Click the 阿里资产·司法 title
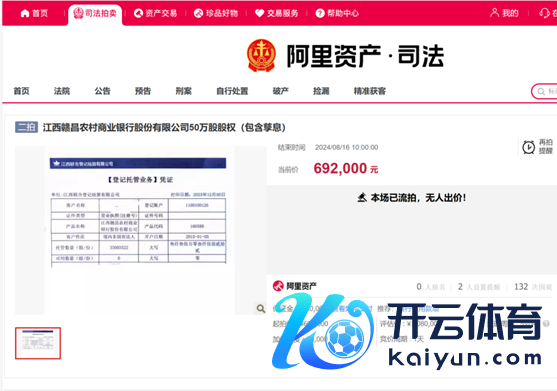Image resolution: width=557 pixels, height=391 pixels. click(x=365, y=56)
